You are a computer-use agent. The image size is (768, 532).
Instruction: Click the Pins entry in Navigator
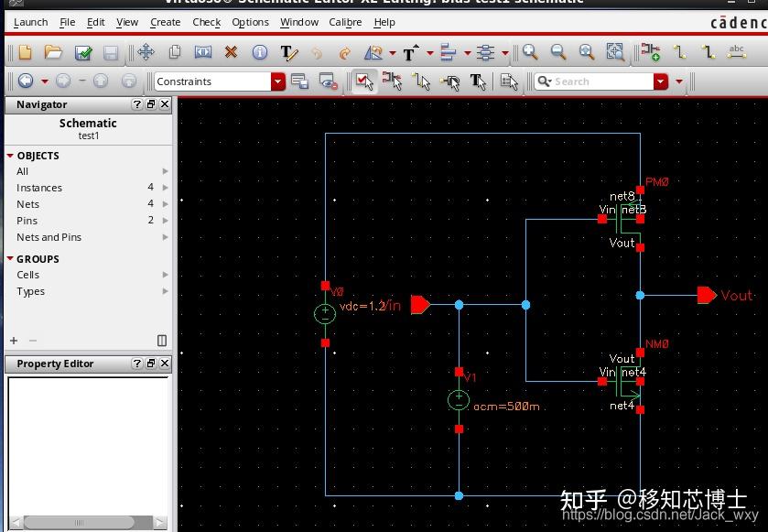(x=27, y=221)
